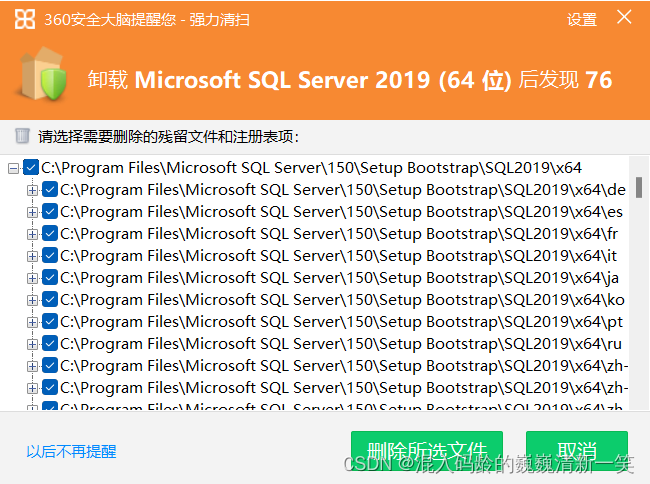Viewport: 650px width, 484px height.
Task: Expand the x64\de tree node
Action: [x=32, y=190]
